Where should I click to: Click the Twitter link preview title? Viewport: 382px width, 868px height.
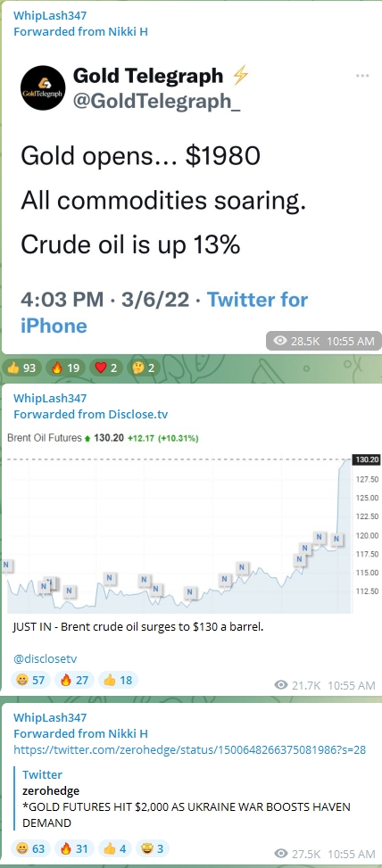[x=42, y=774]
